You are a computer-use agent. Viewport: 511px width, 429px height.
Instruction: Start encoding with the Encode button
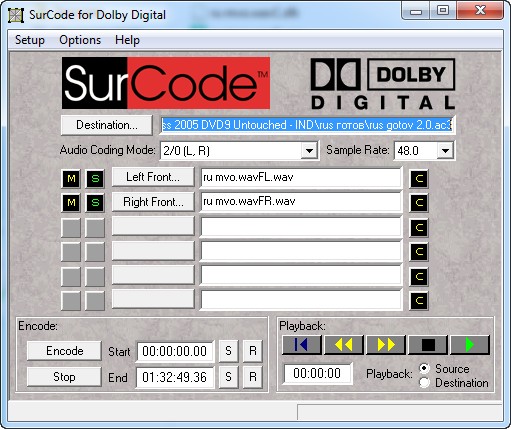point(64,351)
